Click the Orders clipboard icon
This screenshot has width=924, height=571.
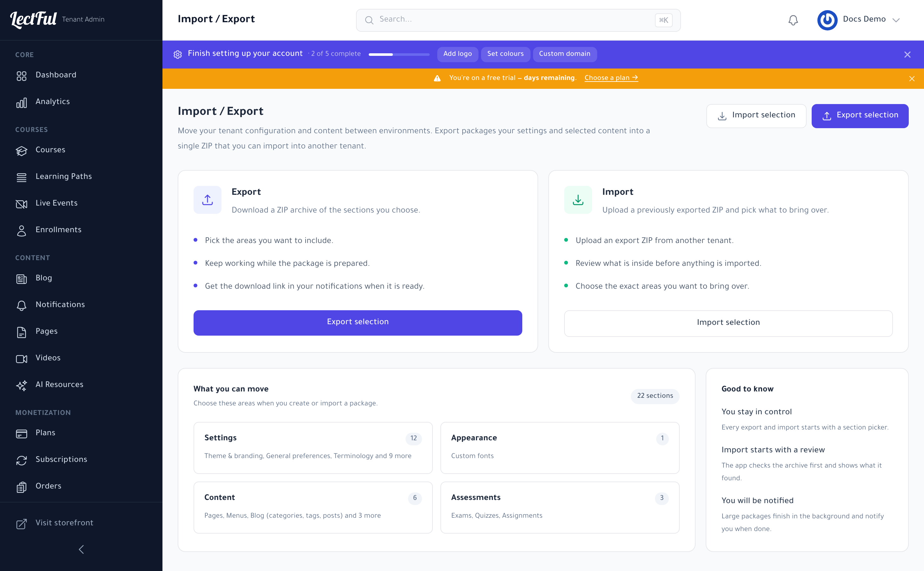(22, 487)
